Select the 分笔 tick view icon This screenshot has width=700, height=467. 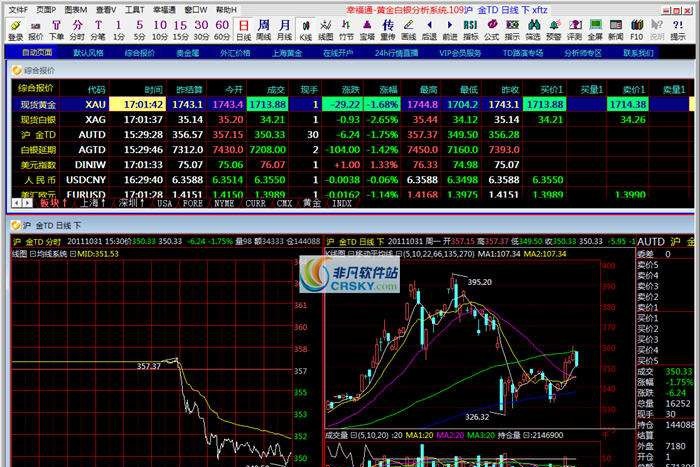(98, 30)
